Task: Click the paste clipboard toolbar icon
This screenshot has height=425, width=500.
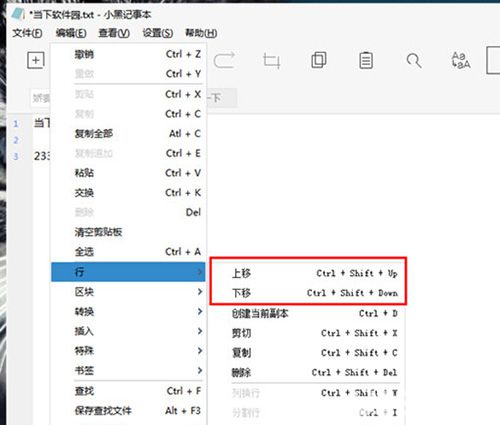Action: tap(366, 60)
